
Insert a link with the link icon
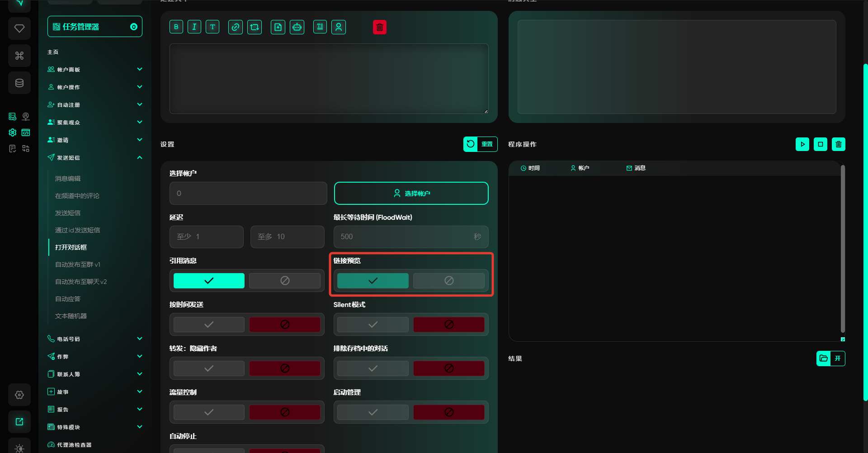236,27
